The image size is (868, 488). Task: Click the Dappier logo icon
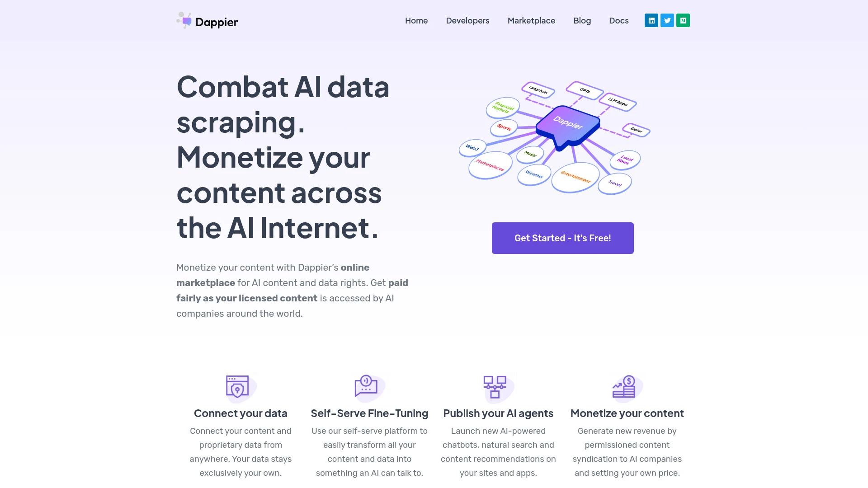click(x=183, y=20)
